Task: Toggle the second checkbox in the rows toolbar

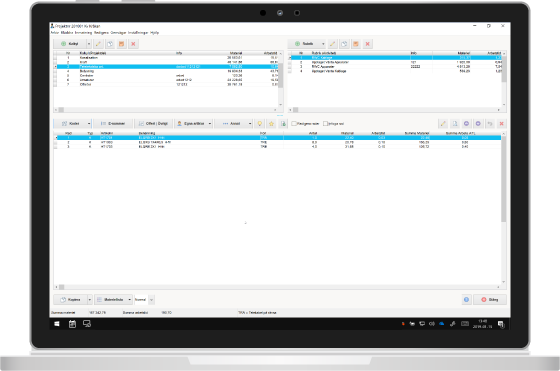Action: coord(325,124)
